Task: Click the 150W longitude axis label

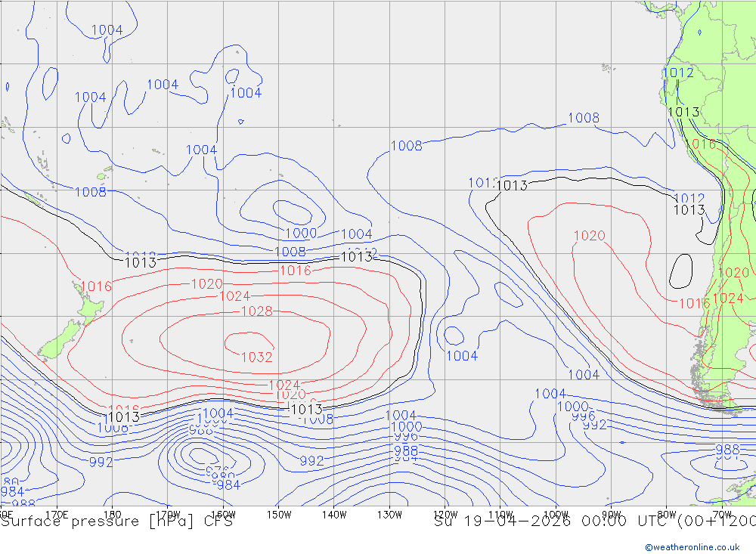Action: pyautogui.click(x=279, y=515)
